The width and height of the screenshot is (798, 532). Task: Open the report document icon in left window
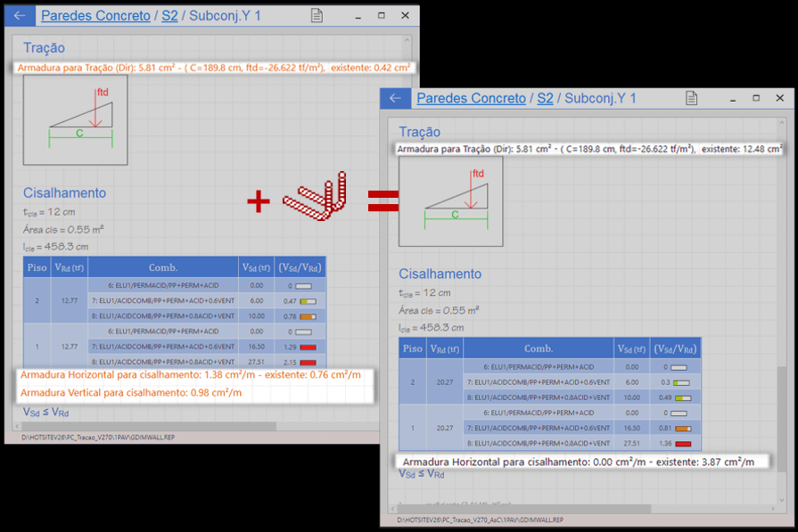coord(317,16)
